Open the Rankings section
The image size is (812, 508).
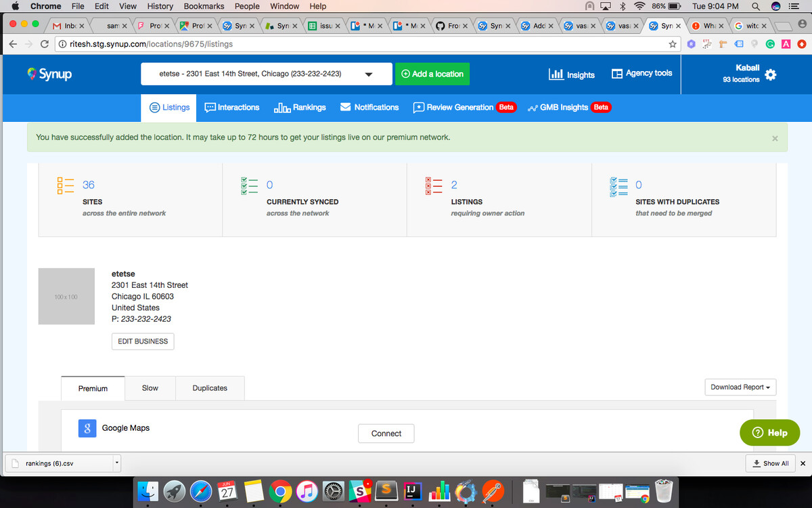pos(300,107)
